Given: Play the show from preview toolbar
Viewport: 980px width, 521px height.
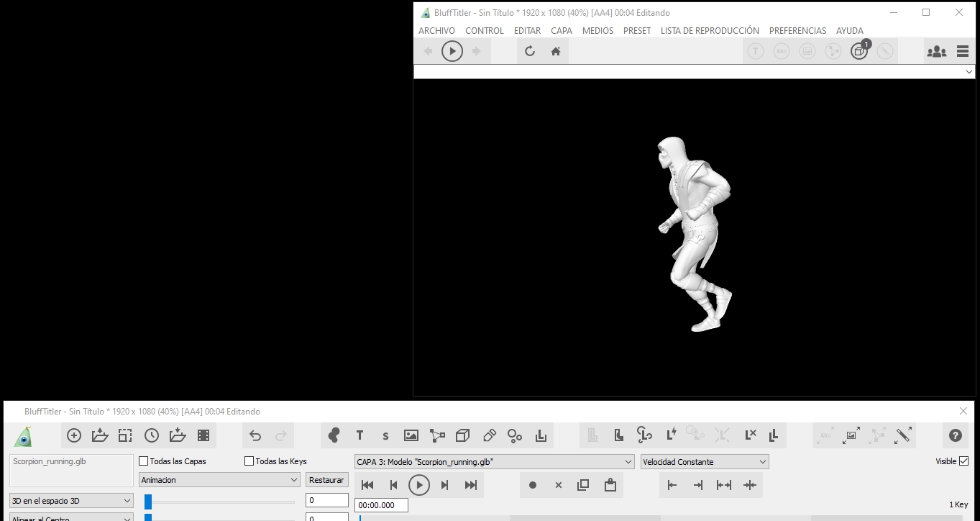Looking at the screenshot, I should tap(452, 51).
